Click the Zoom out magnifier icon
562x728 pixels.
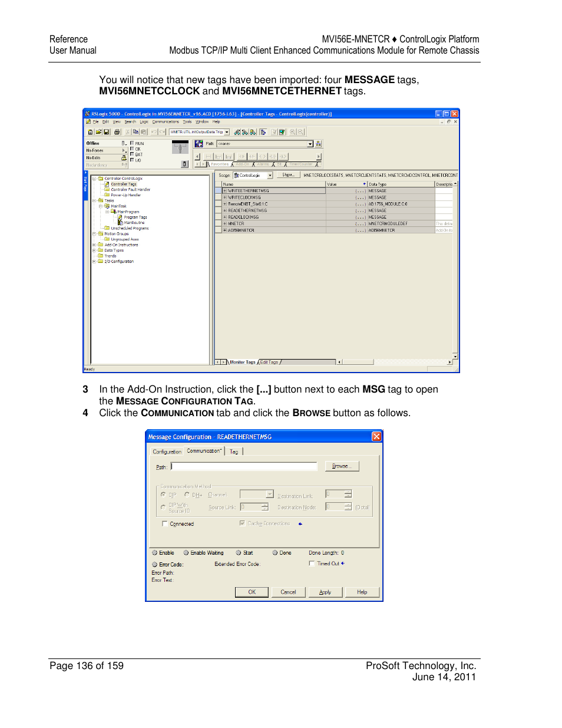coord(300,132)
